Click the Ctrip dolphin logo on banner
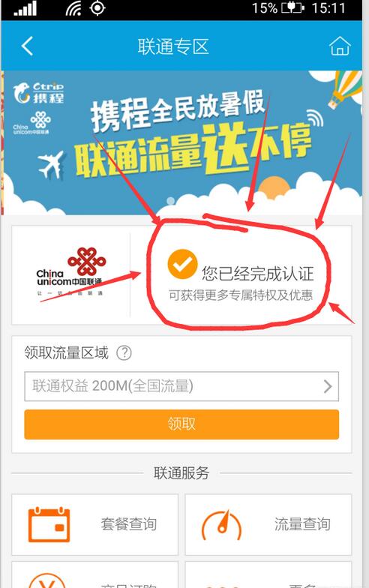Image resolution: width=369 pixels, height=588 pixels. point(39,93)
